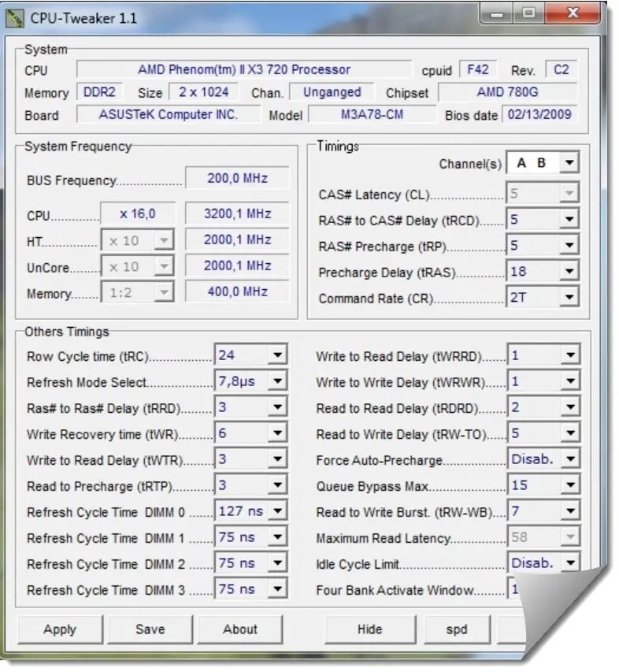Viewport: 619px width, 672px height.
Task: Open the Channel(s) A B dropdown
Action: (x=543, y=163)
